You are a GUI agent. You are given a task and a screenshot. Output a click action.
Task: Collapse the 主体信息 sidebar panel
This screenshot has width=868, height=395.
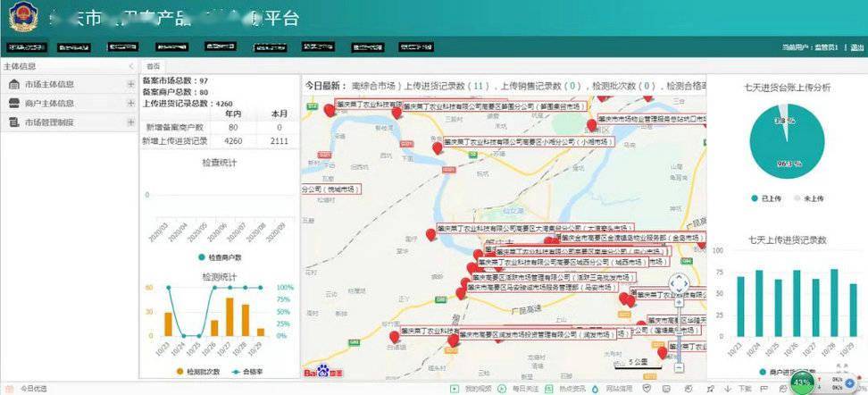pyautogui.click(x=130, y=66)
